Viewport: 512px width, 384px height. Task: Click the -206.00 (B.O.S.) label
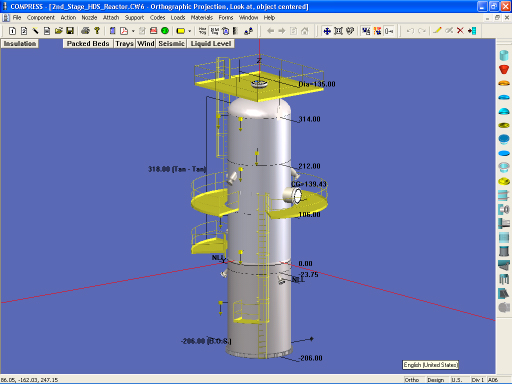click(x=206, y=341)
